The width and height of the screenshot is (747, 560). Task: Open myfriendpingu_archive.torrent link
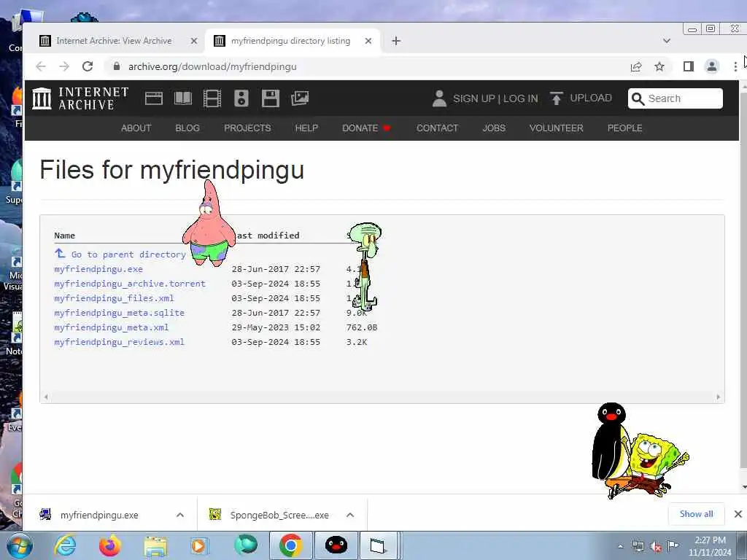click(130, 284)
